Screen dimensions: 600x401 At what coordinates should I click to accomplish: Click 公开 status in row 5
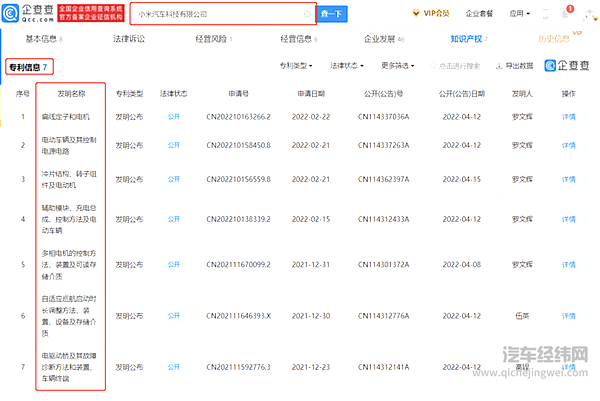173,265
